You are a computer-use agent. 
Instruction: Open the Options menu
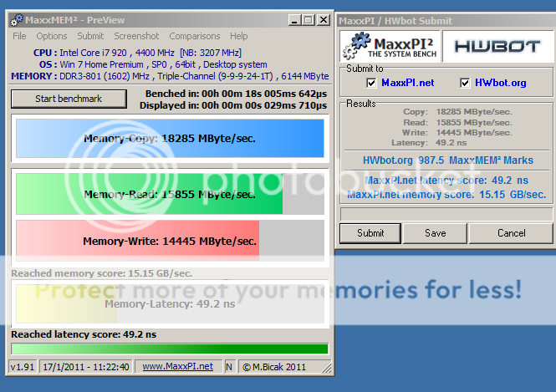tap(51, 36)
